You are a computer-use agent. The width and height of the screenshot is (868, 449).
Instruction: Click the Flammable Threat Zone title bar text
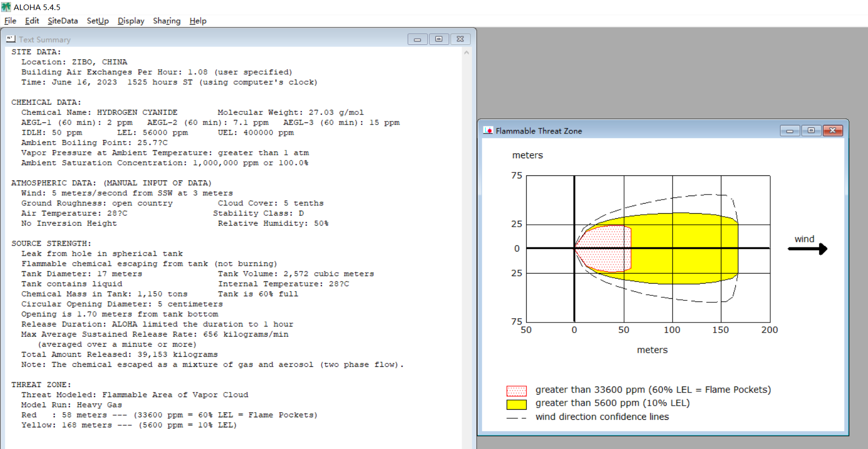coord(539,131)
